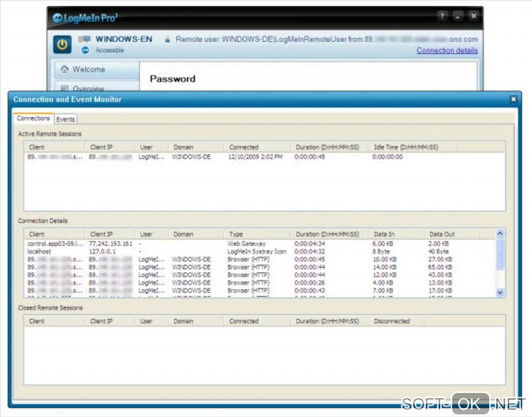This screenshot has height=417, width=532.
Task: Sort Active Remote Sessions by User column
Action: [x=152, y=147]
